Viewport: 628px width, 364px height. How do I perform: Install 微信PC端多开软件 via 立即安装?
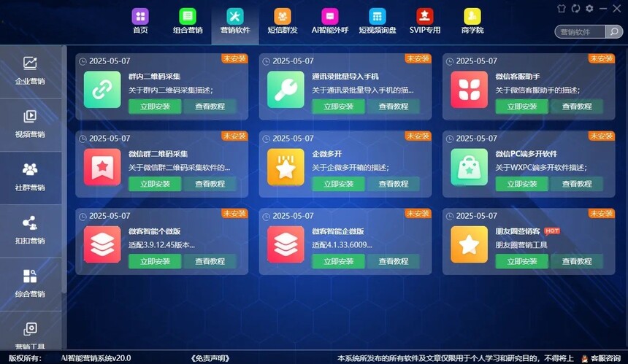click(522, 184)
